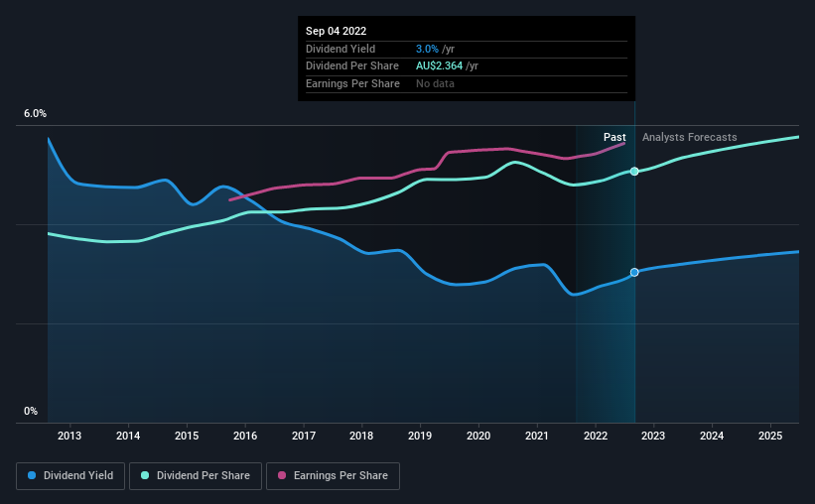The height and width of the screenshot is (504, 815).
Task: Click the 2019 x-axis label
Action: [420, 436]
